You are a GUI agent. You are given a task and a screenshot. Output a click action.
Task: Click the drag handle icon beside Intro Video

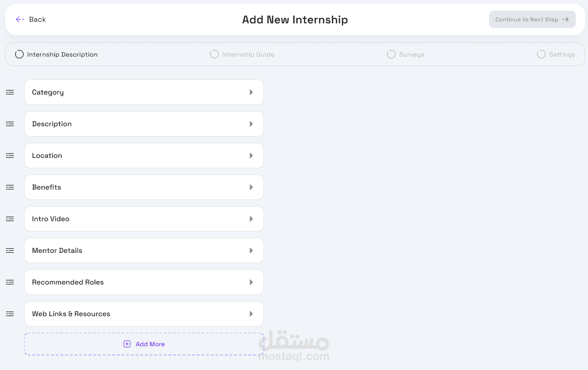(x=10, y=219)
